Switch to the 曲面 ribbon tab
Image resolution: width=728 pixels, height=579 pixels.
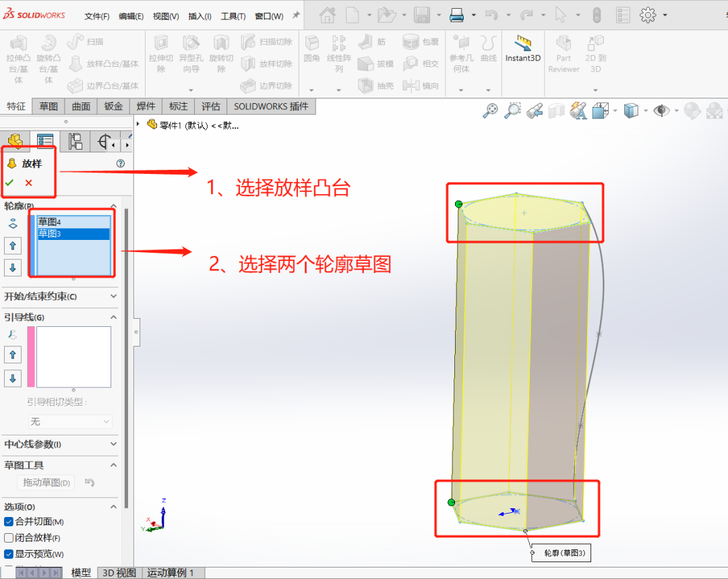click(x=81, y=106)
